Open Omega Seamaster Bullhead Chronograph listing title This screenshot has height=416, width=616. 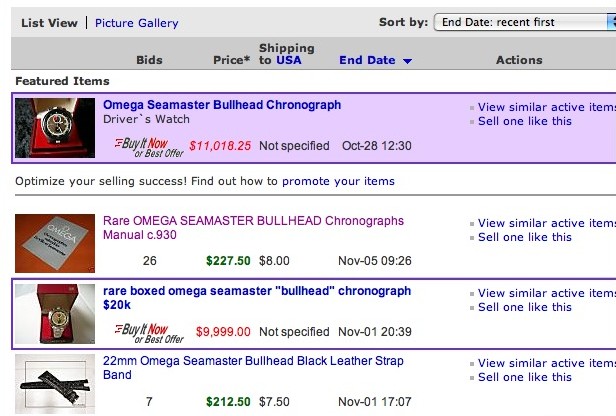[x=222, y=105]
